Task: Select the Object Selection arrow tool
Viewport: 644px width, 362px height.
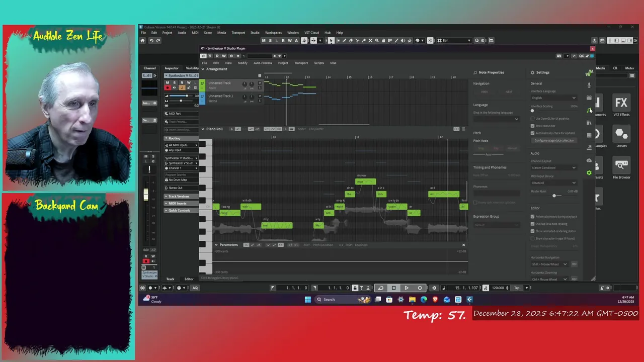Action: 331,41
